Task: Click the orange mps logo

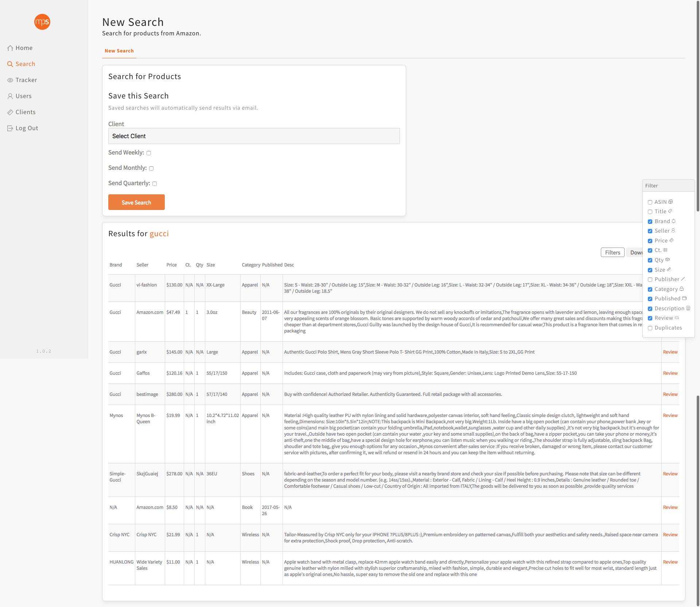Action: point(42,22)
